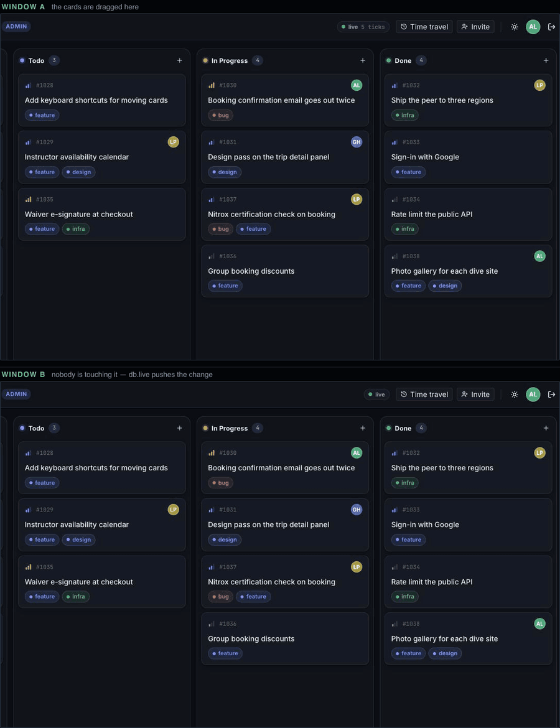
Task: Open 'Sign-in with Google' card in Window A
Action: click(468, 157)
